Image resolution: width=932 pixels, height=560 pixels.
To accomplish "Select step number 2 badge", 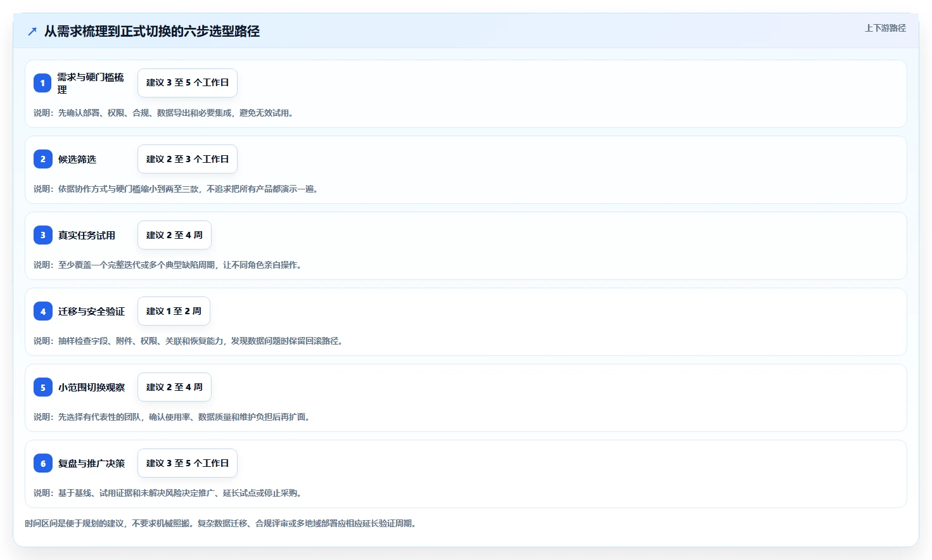I will point(42,159).
